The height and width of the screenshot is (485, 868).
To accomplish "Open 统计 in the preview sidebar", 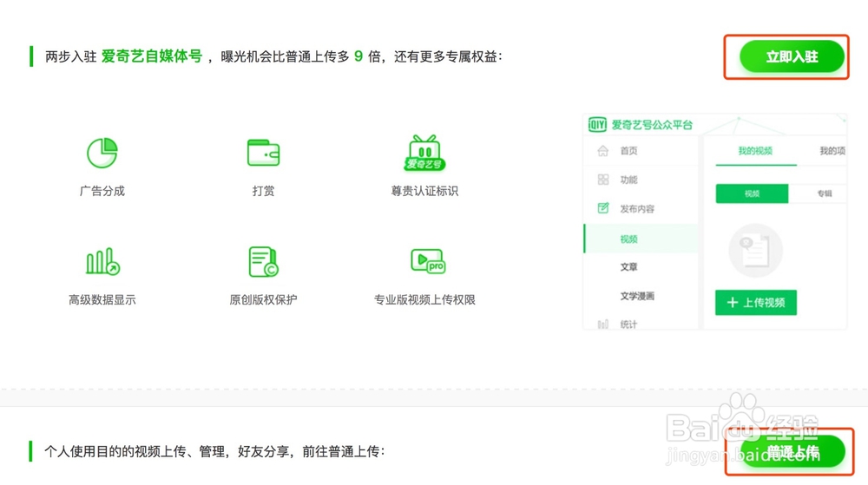I will (x=628, y=324).
